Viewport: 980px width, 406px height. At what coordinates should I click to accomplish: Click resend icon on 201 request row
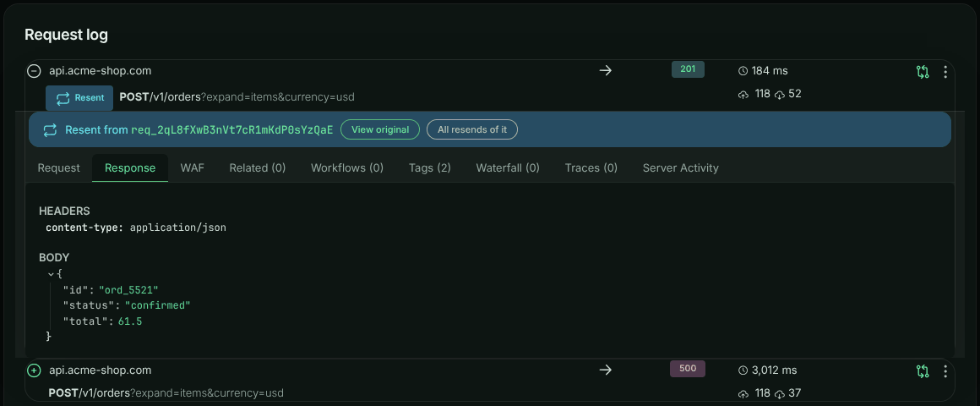[923, 72]
